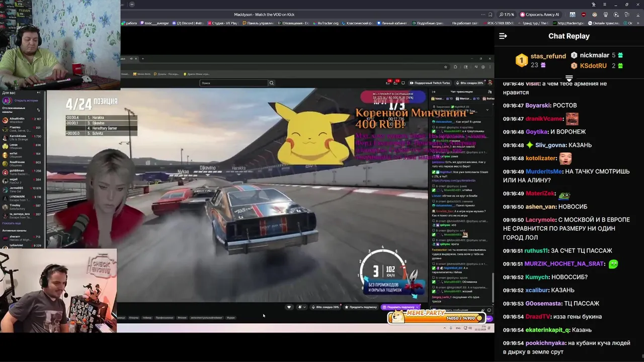Select LVNDMARK channel in Twitch sidebar

[x=23, y=198]
